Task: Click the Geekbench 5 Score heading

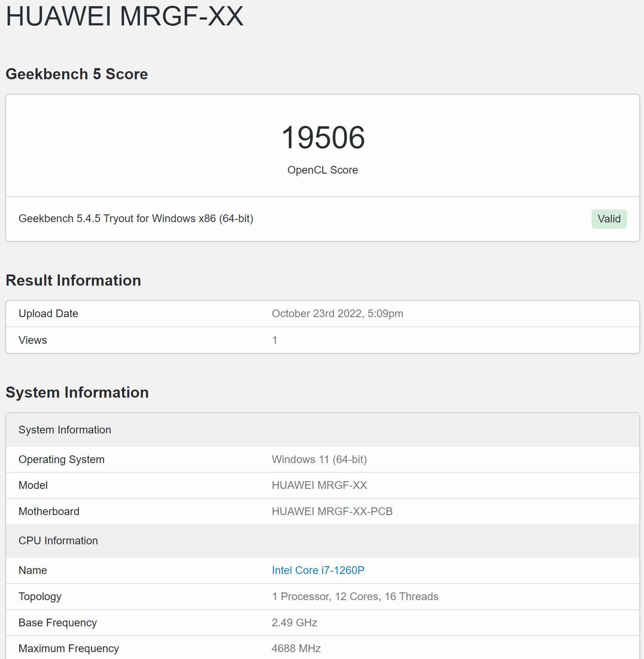Action: (77, 74)
